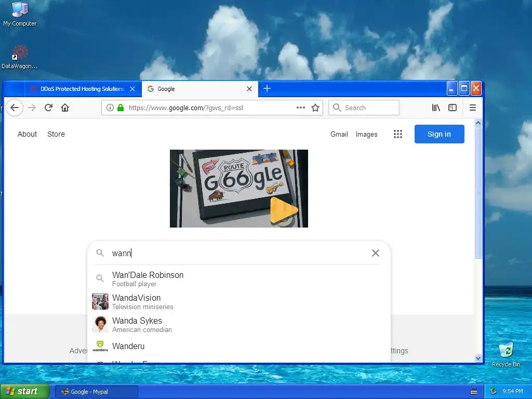The width and height of the screenshot is (532, 399).
Task: Clear the Google search box text
Action: coord(376,253)
